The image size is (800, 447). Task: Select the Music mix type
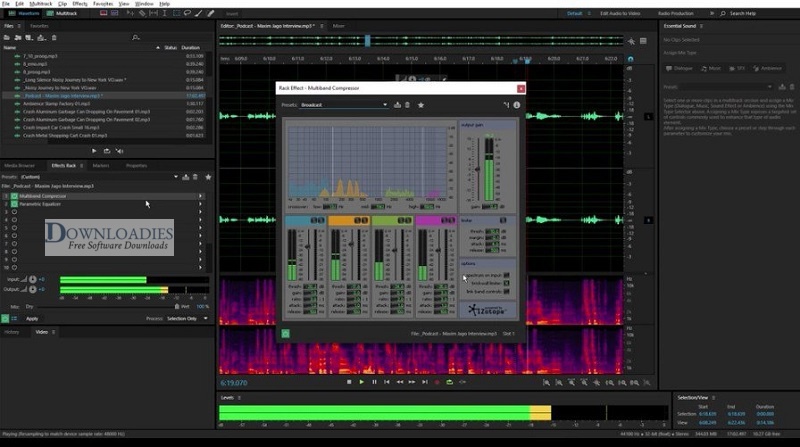click(x=711, y=68)
